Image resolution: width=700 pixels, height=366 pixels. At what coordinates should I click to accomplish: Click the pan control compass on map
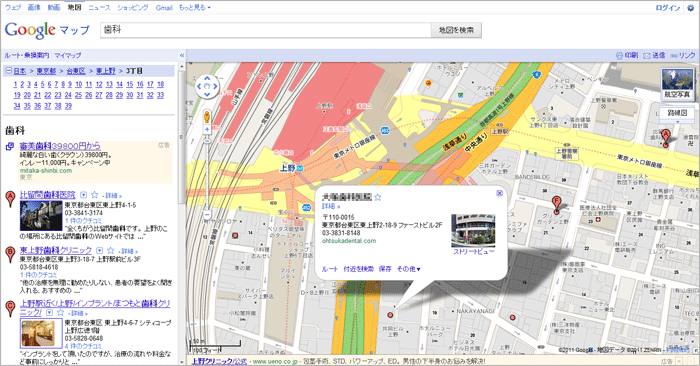click(x=207, y=87)
